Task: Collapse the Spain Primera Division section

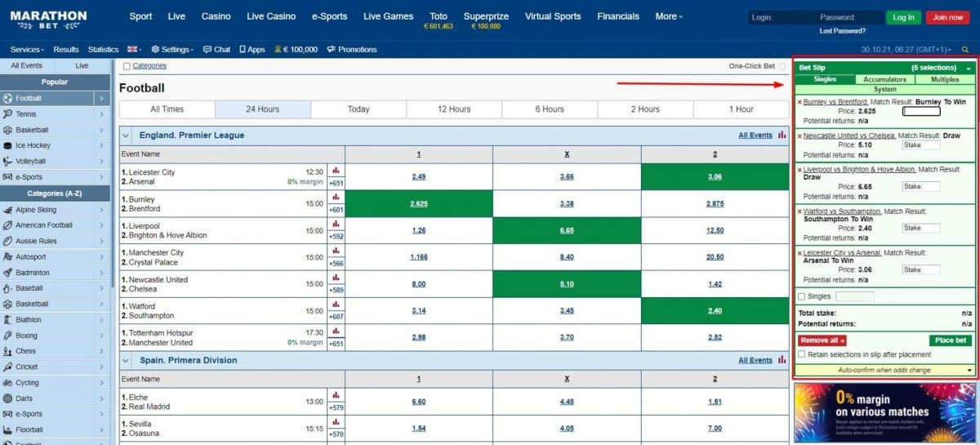Action: click(x=127, y=360)
